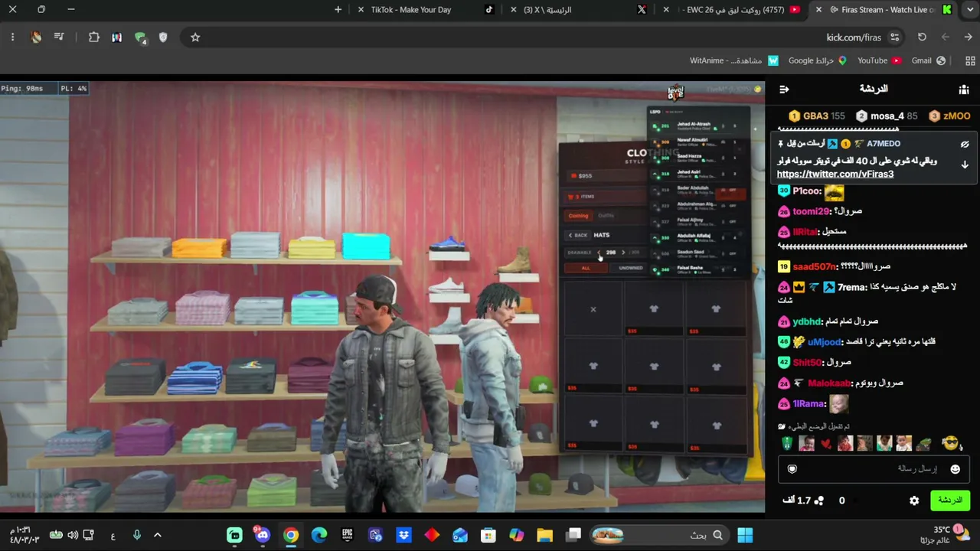Screen dimensions: 980x551
Task: Select previous hat drawable with left arrow
Action: 599,253
